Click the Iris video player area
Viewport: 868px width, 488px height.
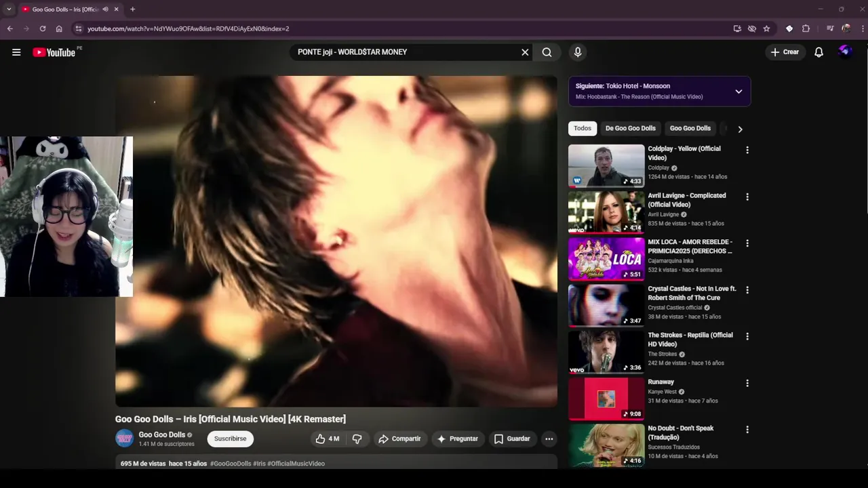336,241
